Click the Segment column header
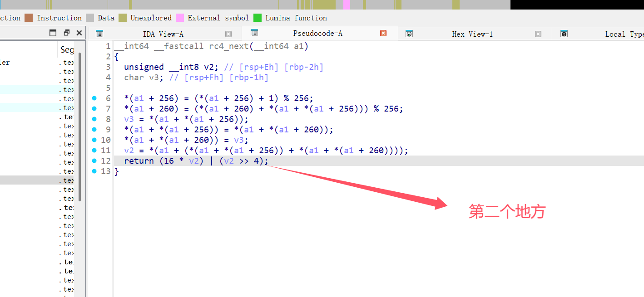The image size is (644, 297). [67, 49]
